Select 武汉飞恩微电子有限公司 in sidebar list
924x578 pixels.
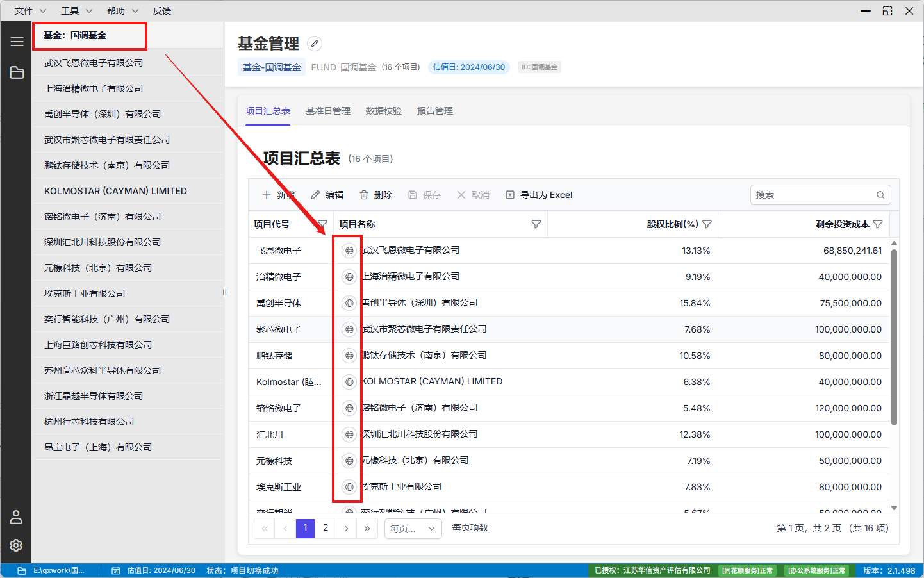click(x=128, y=63)
